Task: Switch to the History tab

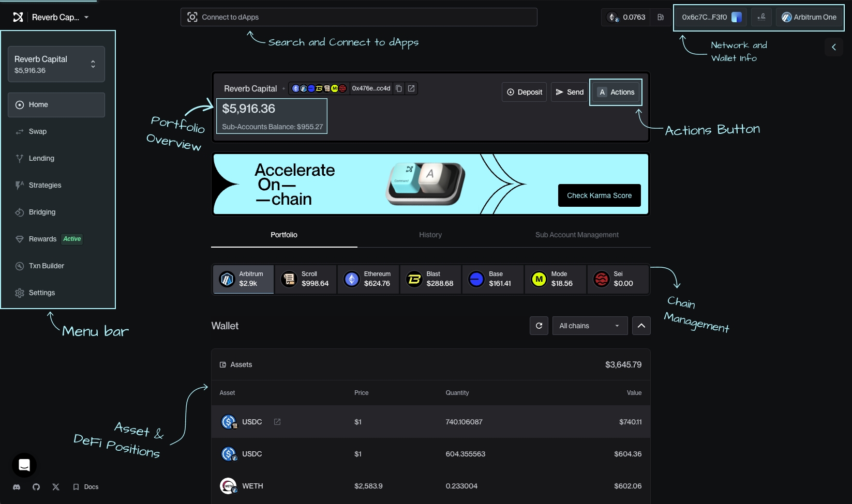Action: coord(430,235)
